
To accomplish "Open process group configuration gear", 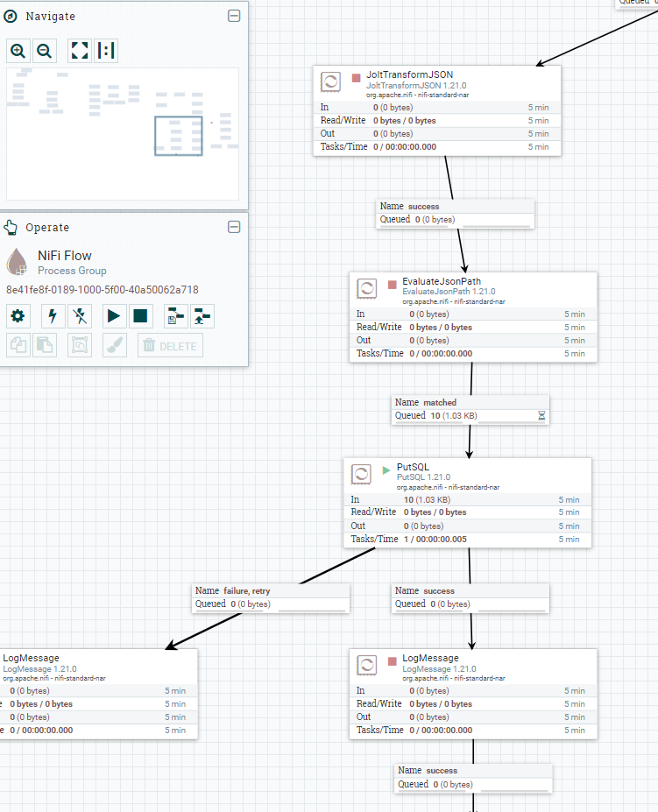I will [18, 316].
